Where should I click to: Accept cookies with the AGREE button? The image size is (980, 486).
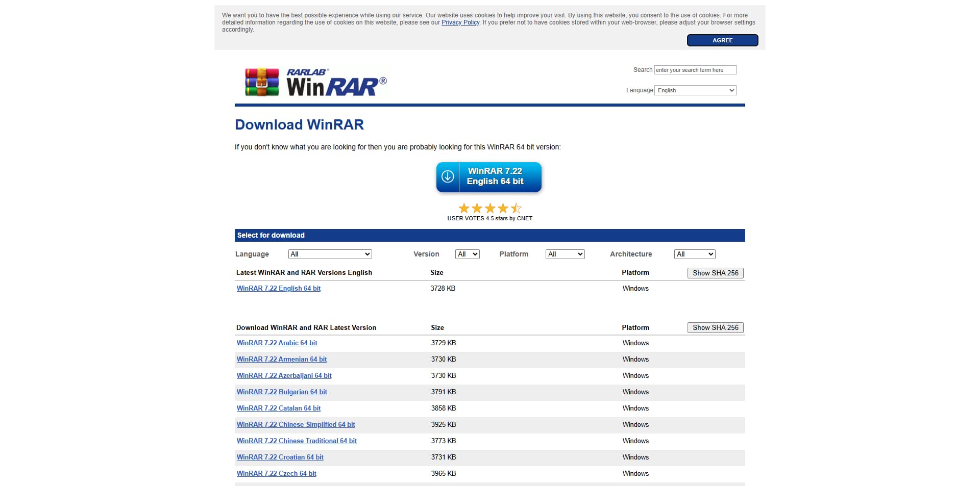pyautogui.click(x=722, y=40)
